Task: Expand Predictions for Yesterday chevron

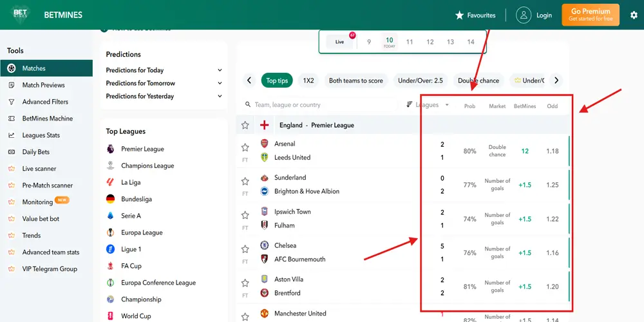Action: pyautogui.click(x=220, y=96)
